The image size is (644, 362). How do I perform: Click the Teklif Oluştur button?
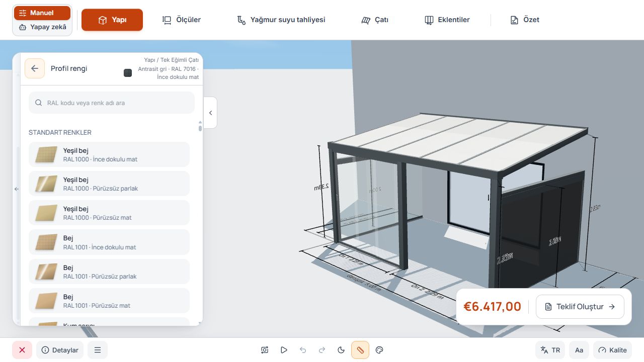click(580, 307)
